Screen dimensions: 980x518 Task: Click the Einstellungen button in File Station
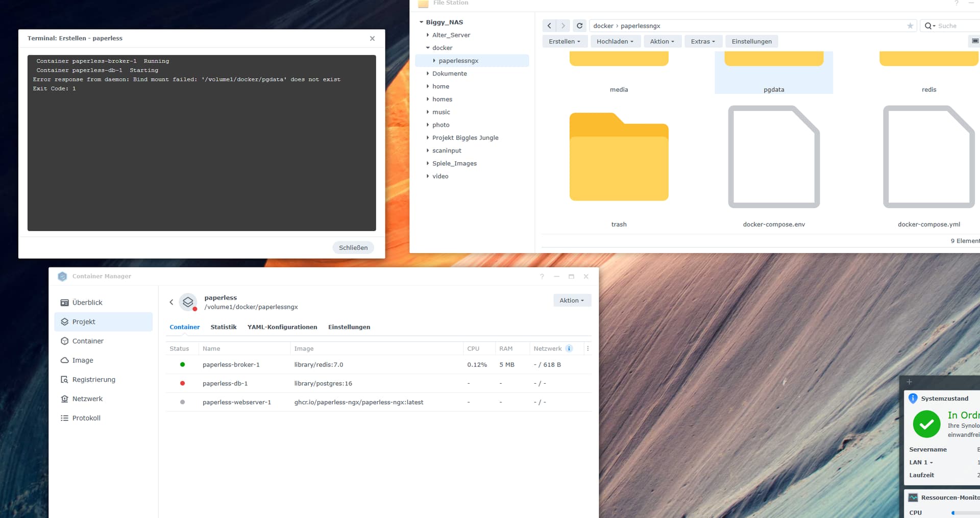pyautogui.click(x=751, y=41)
